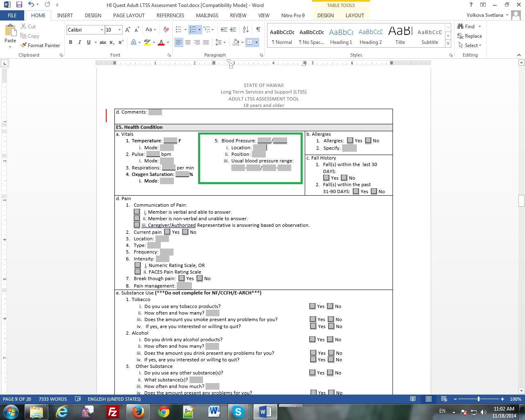Switch to Read Mode view
This screenshot has width=525, height=420.
(413, 399)
